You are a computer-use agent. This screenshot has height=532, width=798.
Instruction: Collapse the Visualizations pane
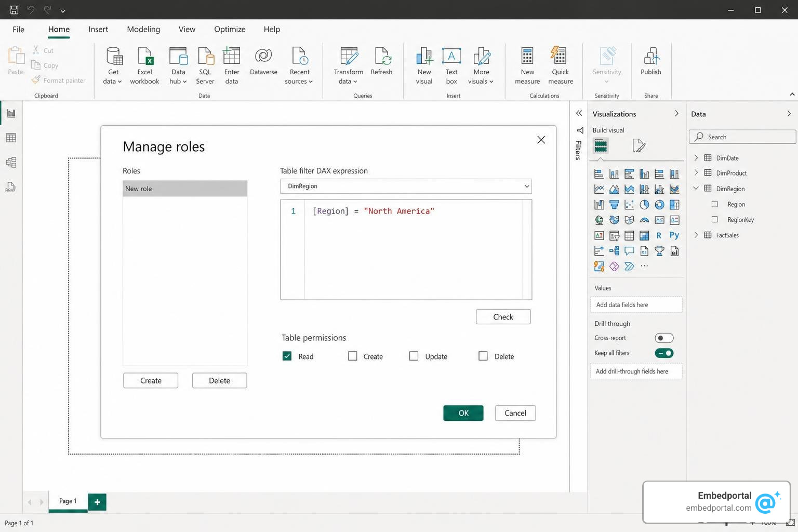[676, 113]
